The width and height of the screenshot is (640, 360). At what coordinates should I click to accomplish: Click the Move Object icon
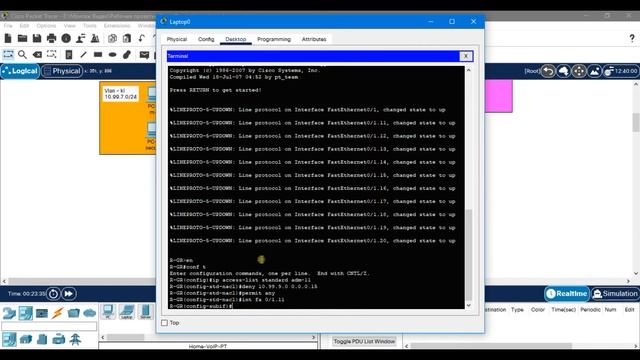click(x=579, y=71)
